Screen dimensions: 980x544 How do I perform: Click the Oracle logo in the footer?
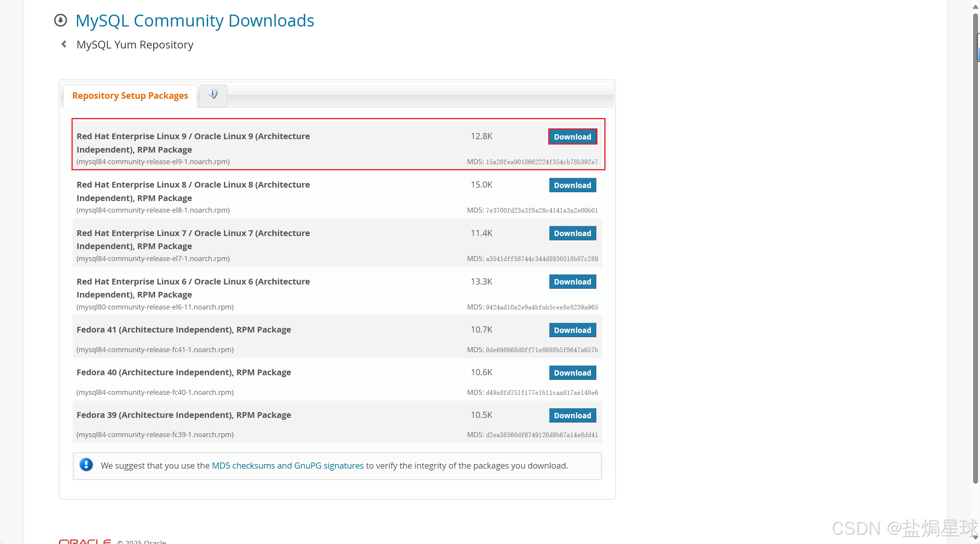85,541
